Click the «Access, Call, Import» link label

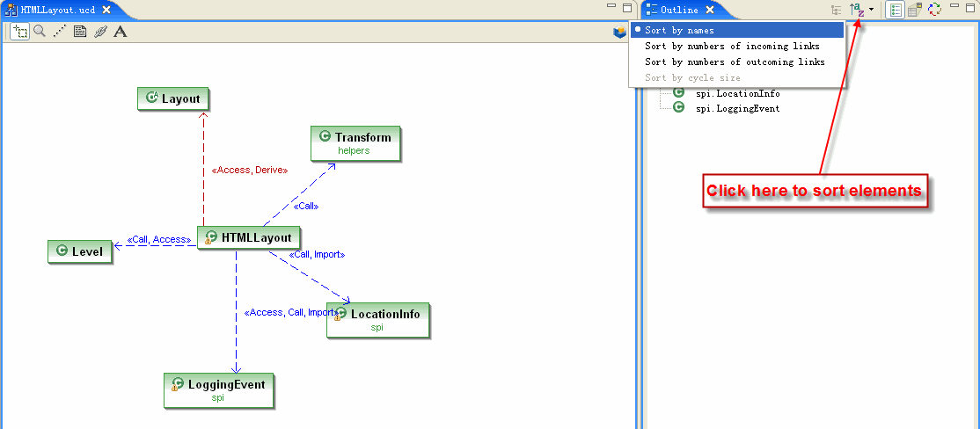click(x=290, y=313)
